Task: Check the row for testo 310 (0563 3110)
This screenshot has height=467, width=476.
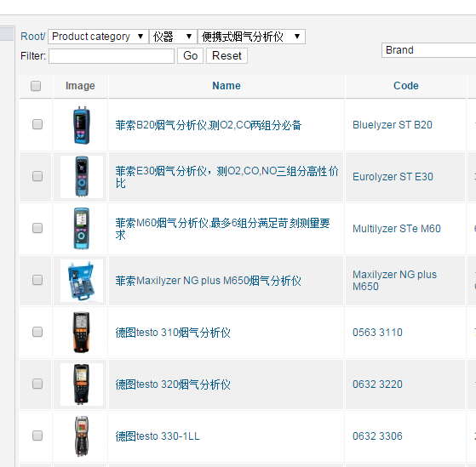Action: click(x=37, y=332)
